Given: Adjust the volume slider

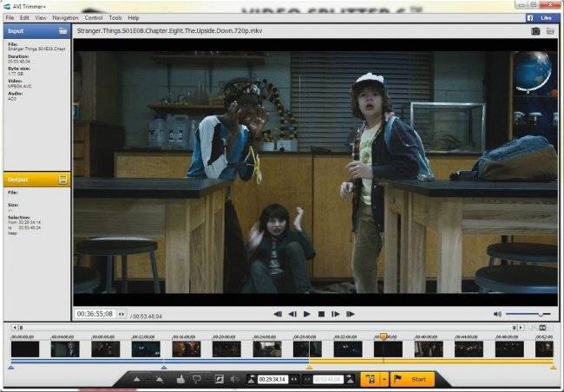Looking at the screenshot, I should tap(528, 314).
